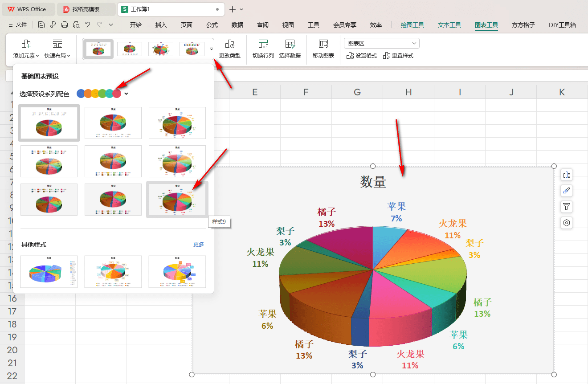
Task: Select the 样式9 chart style thumbnail
Action: click(x=177, y=199)
